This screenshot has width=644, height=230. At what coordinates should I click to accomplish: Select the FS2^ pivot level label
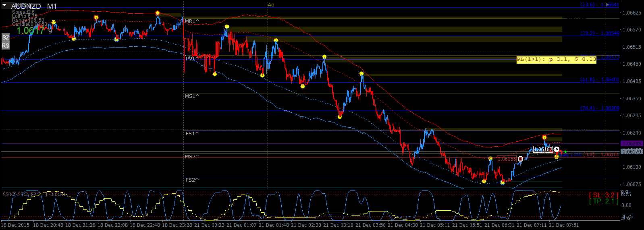coord(192,180)
